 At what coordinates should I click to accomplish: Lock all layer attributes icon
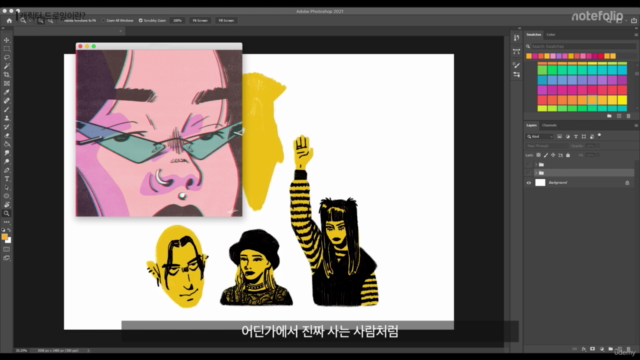pos(568,155)
